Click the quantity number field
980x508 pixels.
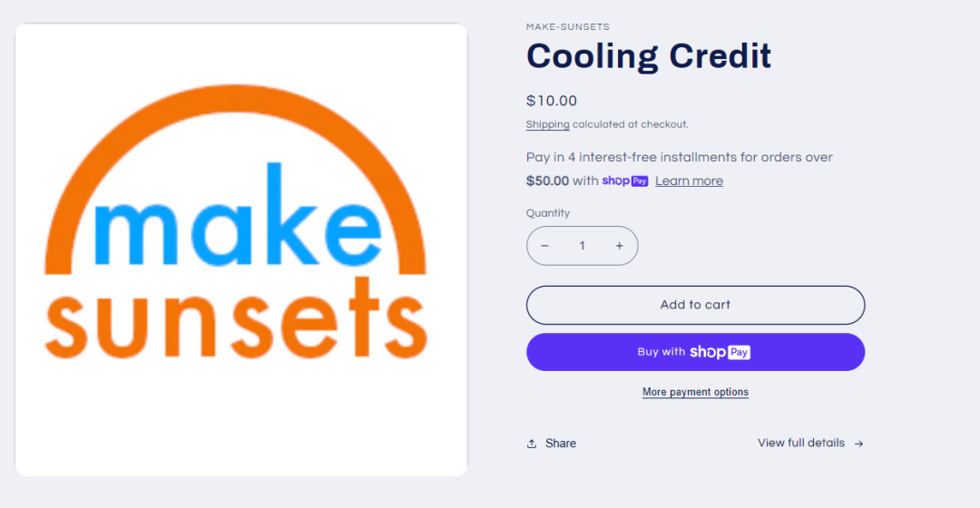coord(582,246)
